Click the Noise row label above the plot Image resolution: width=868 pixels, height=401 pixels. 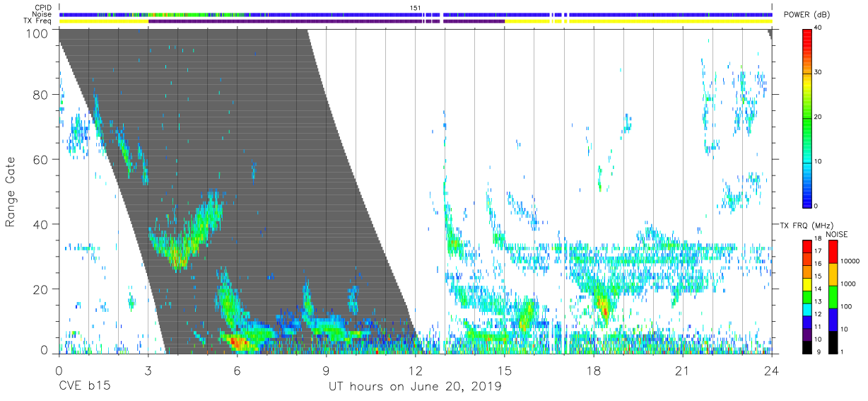42,14
